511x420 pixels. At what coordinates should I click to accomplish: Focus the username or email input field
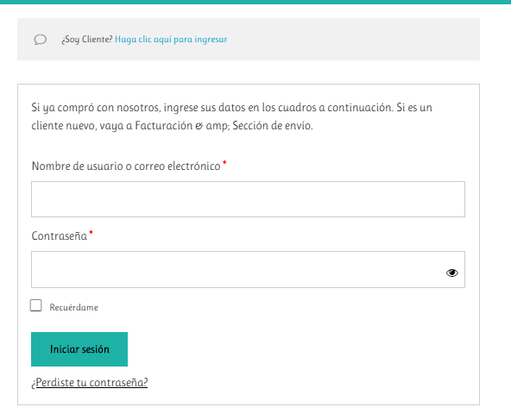(248, 199)
